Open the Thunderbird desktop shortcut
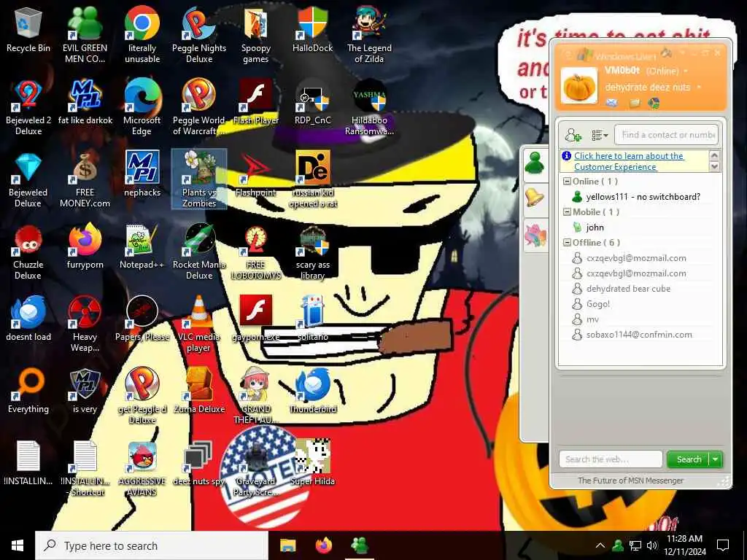This screenshot has width=747, height=560. pos(312,391)
